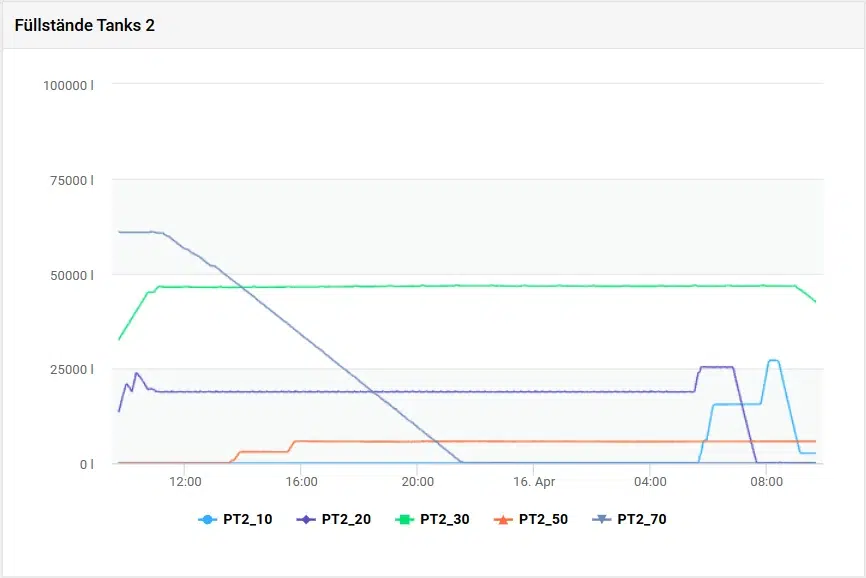Click the 08:00 time axis label
The image size is (866, 578).
(x=766, y=481)
